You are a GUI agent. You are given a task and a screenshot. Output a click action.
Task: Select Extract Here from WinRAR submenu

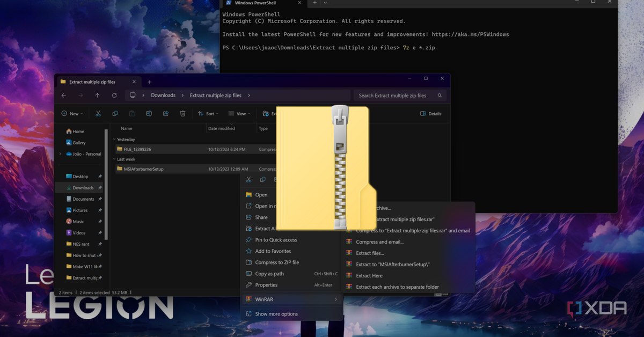point(369,276)
